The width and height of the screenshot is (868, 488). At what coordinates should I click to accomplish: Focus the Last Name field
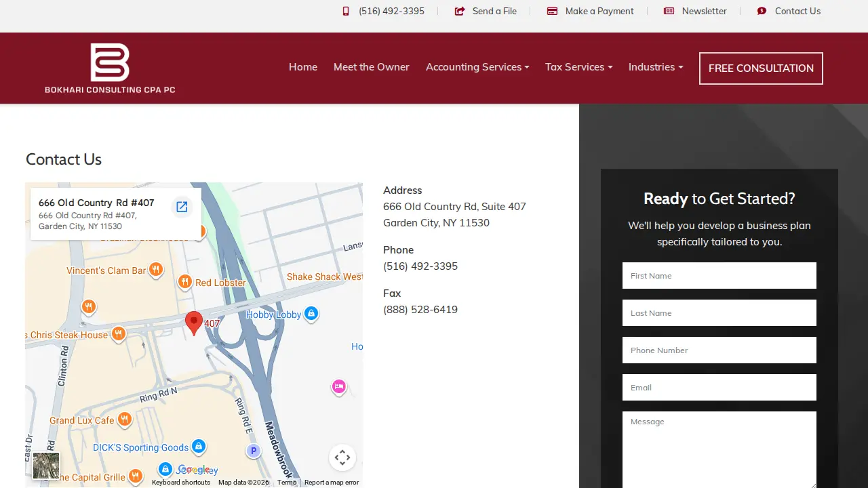pos(719,313)
